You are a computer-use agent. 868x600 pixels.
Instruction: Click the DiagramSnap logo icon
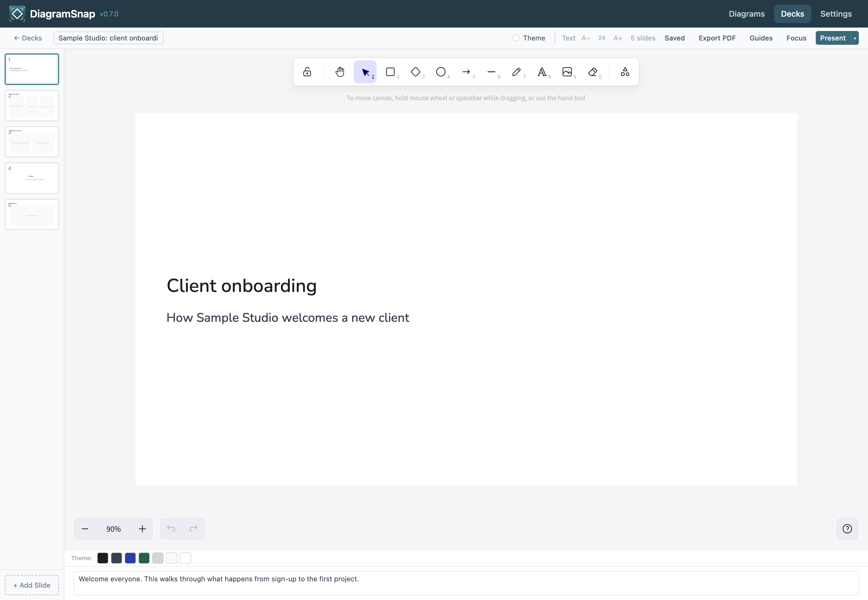click(17, 14)
